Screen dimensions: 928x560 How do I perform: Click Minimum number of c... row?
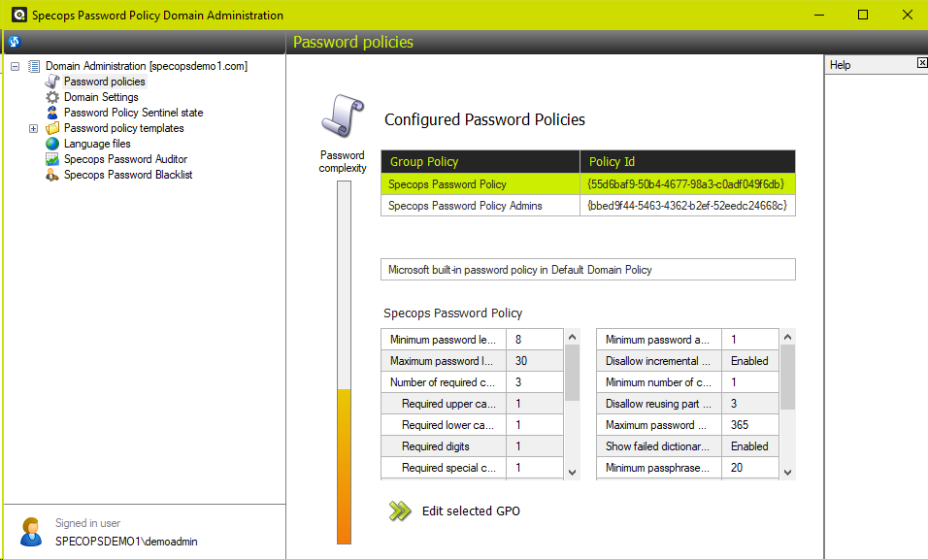687,381
